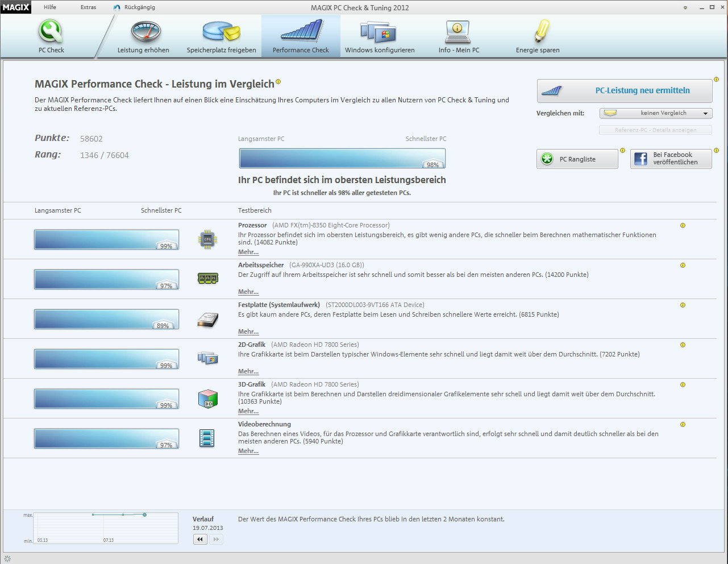The image size is (728, 564).
Task: Open the Mehr... link under Festplatte
Action: pos(248,331)
